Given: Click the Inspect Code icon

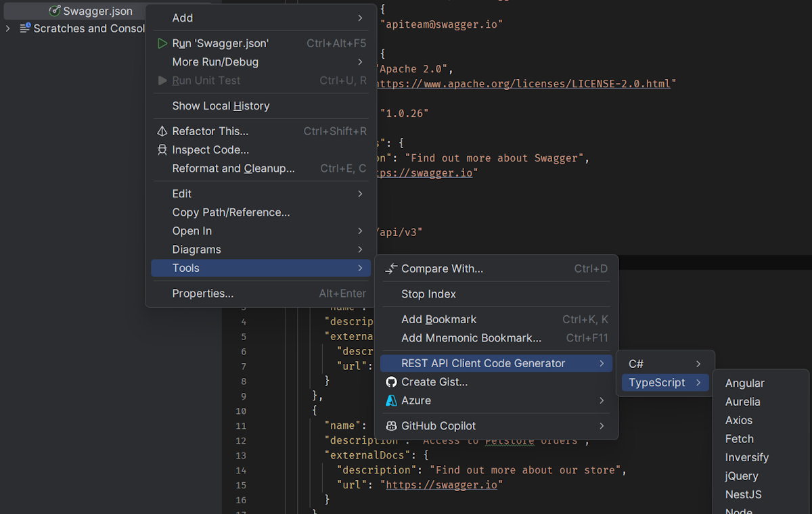Looking at the screenshot, I should (x=162, y=149).
